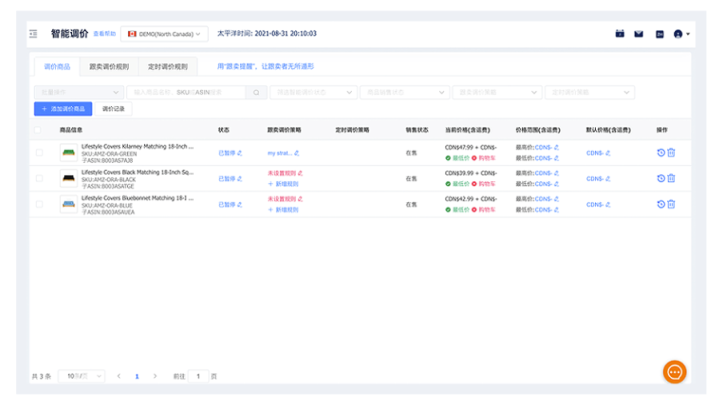Click the edit icon next to my strat... rule
719x405 pixels.
(297, 152)
